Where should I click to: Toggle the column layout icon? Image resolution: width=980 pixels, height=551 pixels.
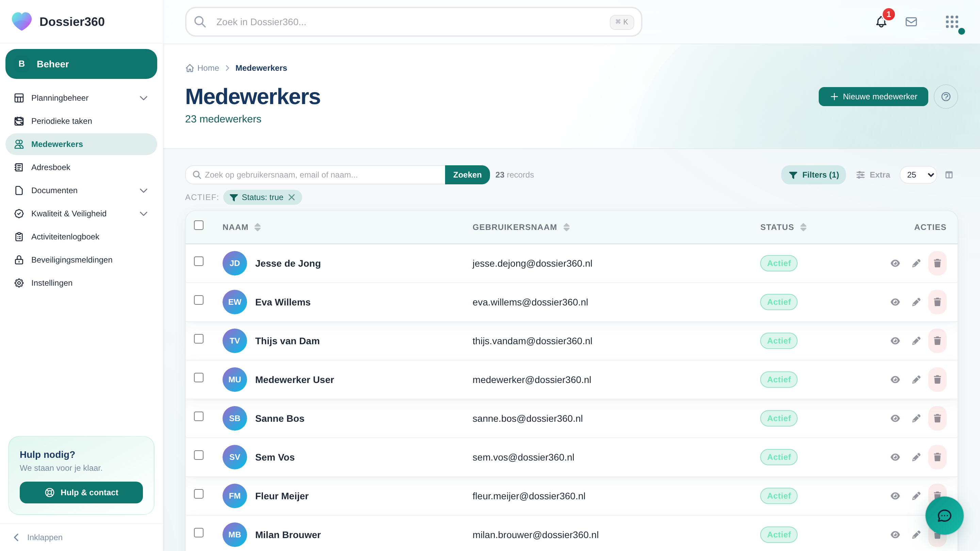tap(949, 175)
